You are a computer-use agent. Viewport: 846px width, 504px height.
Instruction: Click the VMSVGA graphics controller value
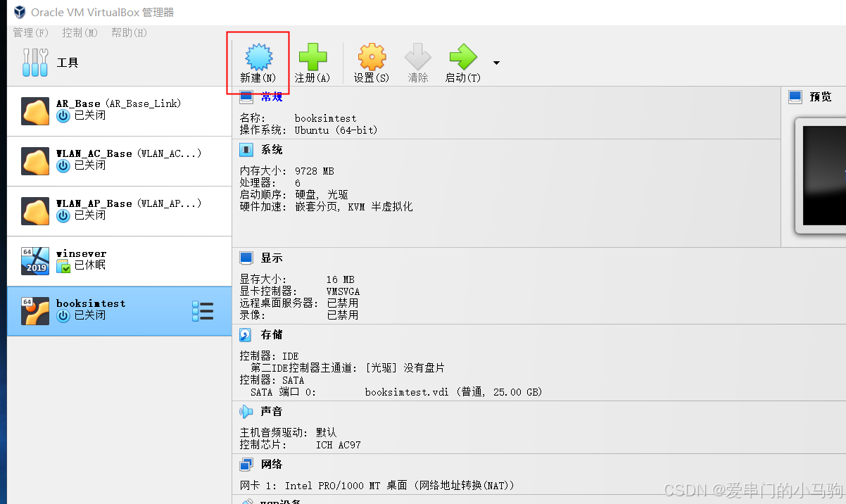[x=343, y=291]
